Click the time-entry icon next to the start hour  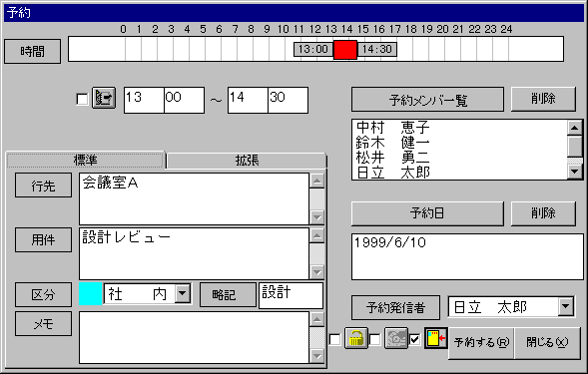pyautogui.click(x=104, y=98)
